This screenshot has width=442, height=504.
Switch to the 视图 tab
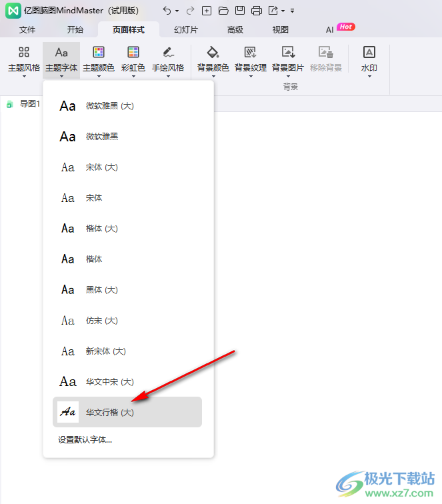(x=280, y=30)
